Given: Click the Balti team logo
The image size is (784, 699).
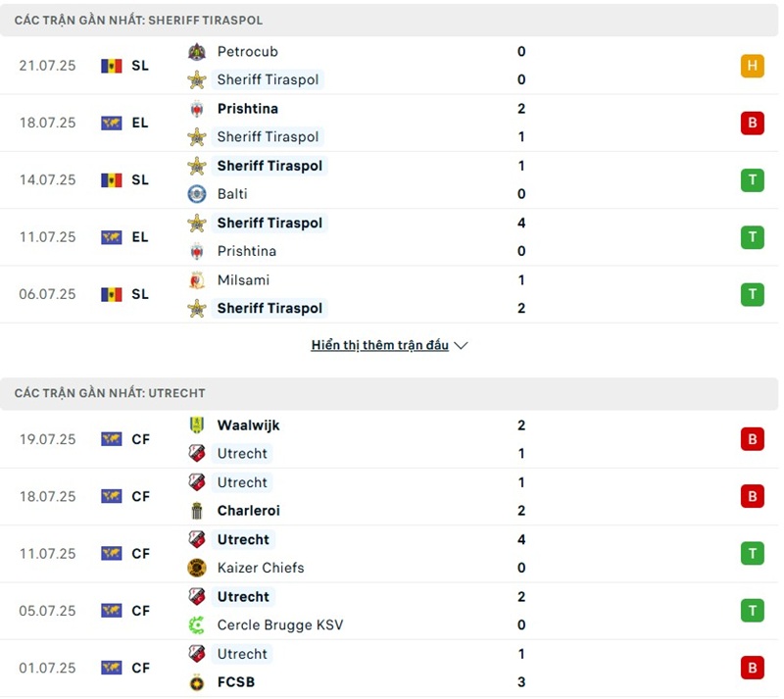Looking at the screenshot, I should pyautogui.click(x=197, y=194).
